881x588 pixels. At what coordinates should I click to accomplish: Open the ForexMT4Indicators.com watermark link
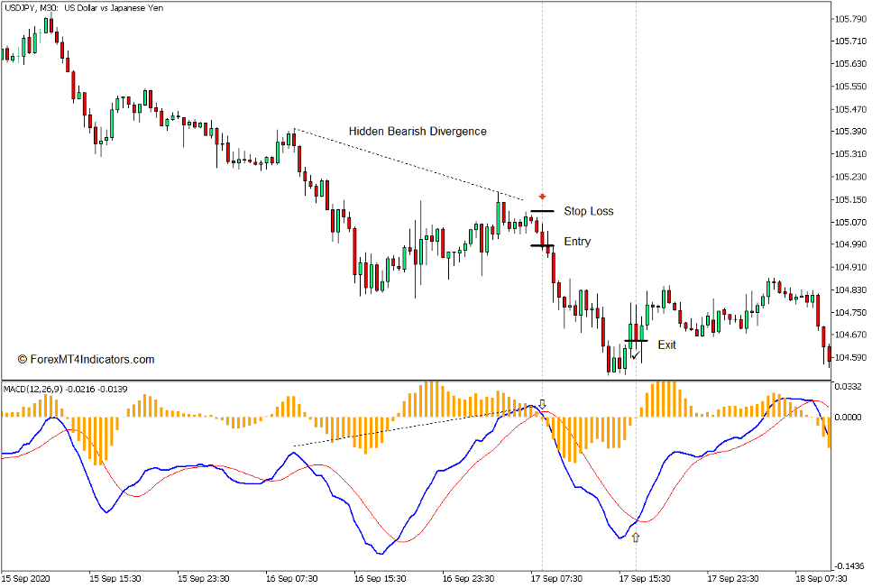[86, 358]
